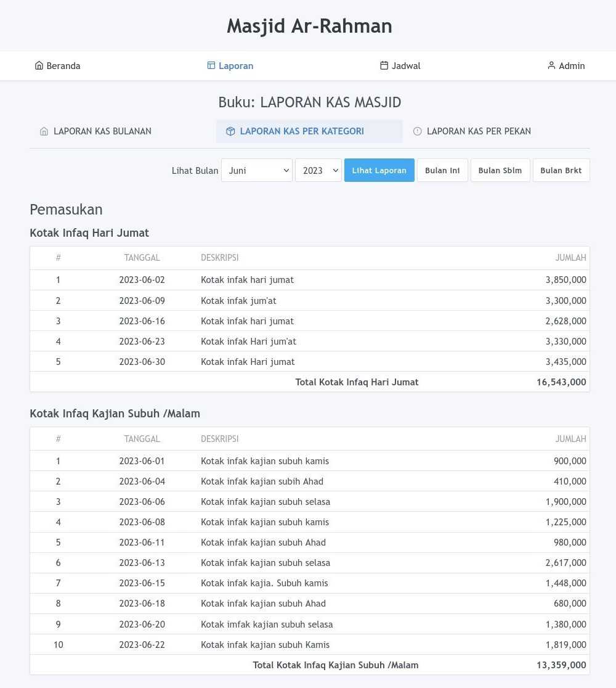Click the user icon beside Admin
The width and height of the screenshot is (616, 688).
[x=551, y=66]
